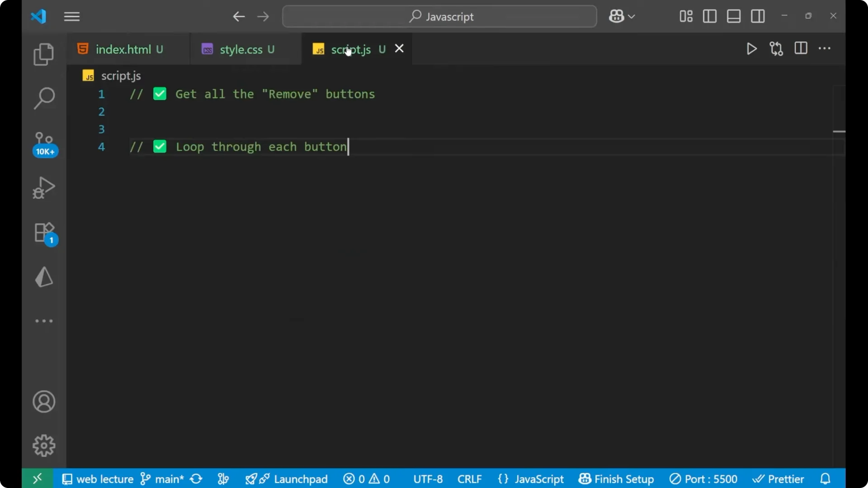Open the Copilot dropdown chevron in title bar
Image resolution: width=868 pixels, height=488 pixels.
click(632, 16)
